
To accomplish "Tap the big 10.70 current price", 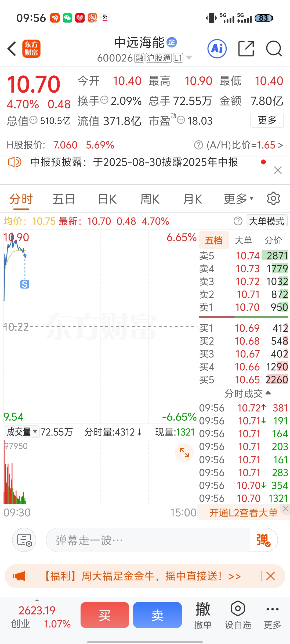I will click(34, 84).
